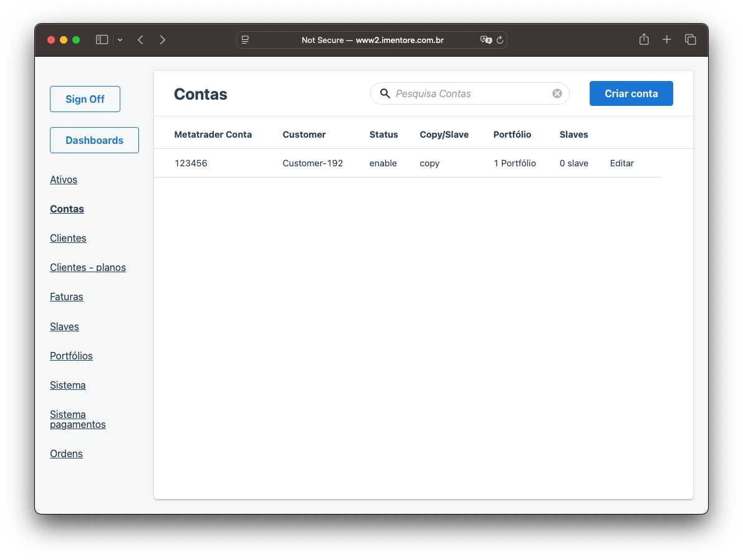This screenshot has width=743, height=560.
Task: Open the page reader icon in address bar
Action: point(245,40)
